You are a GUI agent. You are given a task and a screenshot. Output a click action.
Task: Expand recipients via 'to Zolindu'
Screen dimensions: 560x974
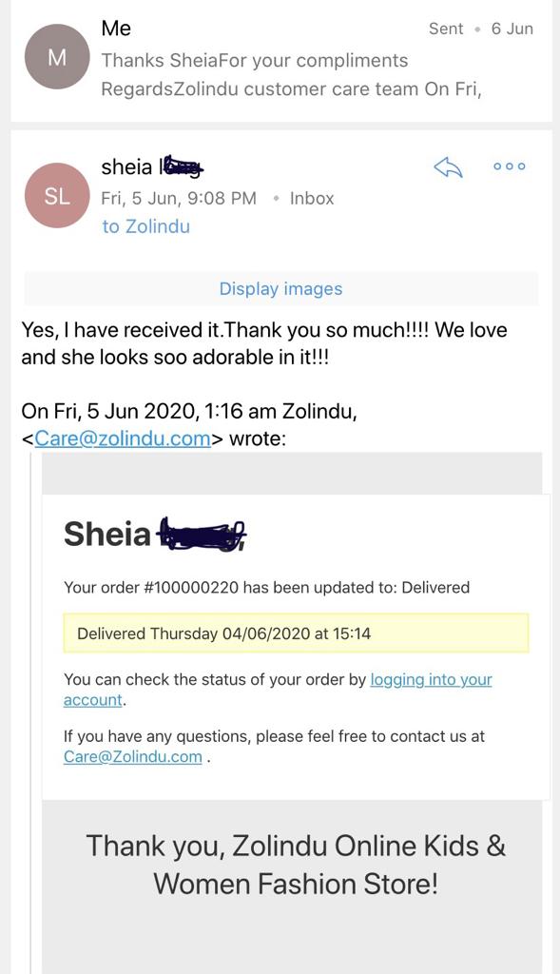pyautogui.click(x=145, y=226)
